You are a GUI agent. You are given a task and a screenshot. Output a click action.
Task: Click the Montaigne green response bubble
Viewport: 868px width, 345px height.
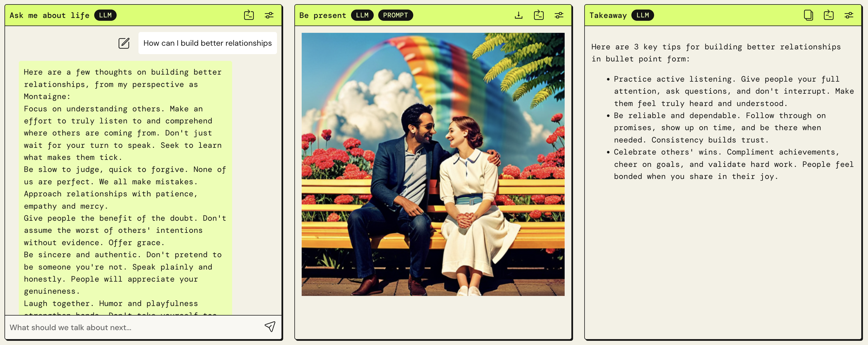pos(125,188)
